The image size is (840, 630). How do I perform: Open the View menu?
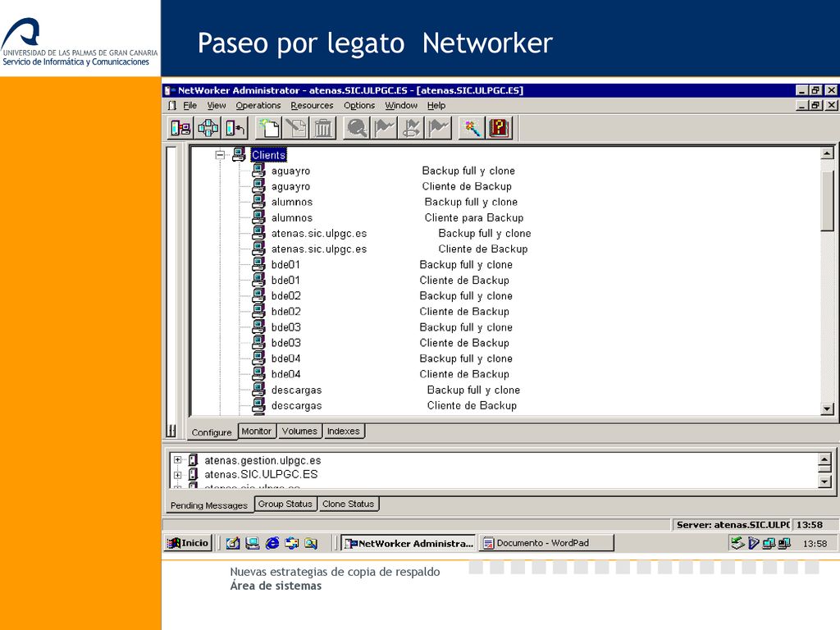pyautogui.click(x=217, y=106)
